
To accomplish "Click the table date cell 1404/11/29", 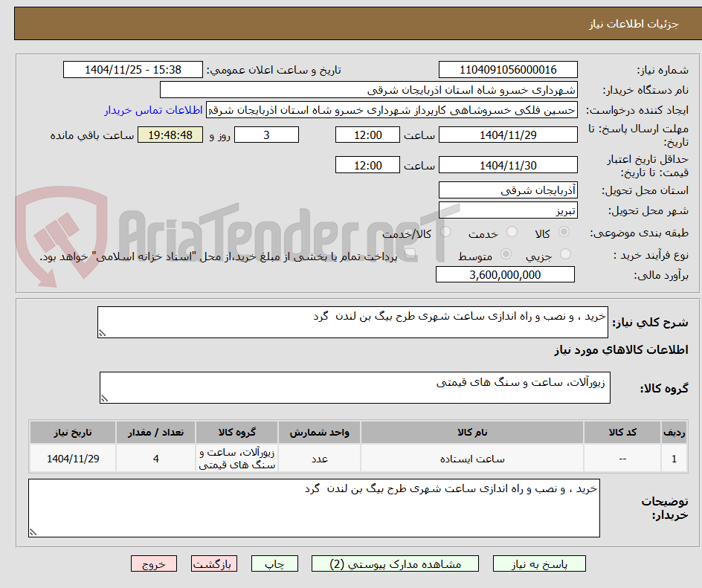I will click(x=73, y=459).
